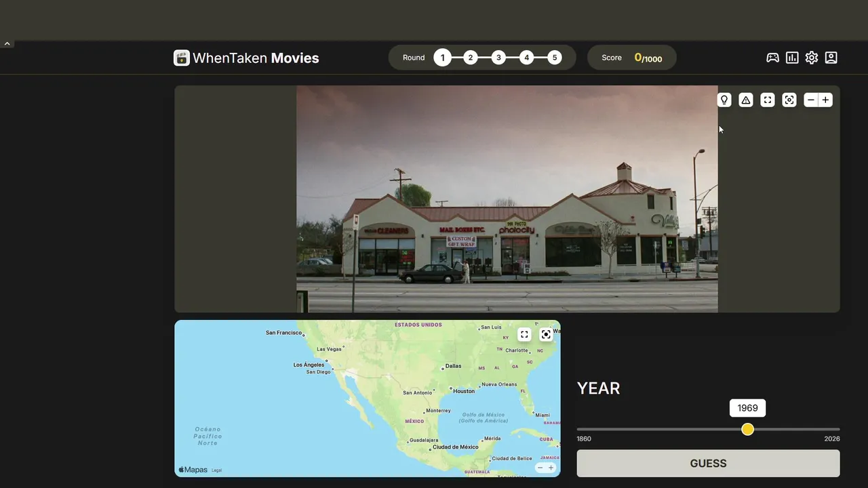Open the Legal link on the map
868x488 pixels.
pyautogui.click(x=216, y=470)
